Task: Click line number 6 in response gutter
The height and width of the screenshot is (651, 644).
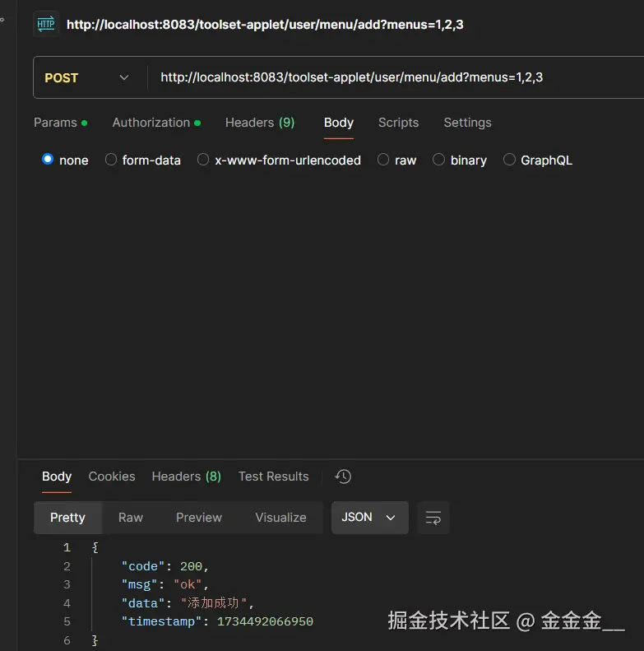Action: click(x=67, y=640)
